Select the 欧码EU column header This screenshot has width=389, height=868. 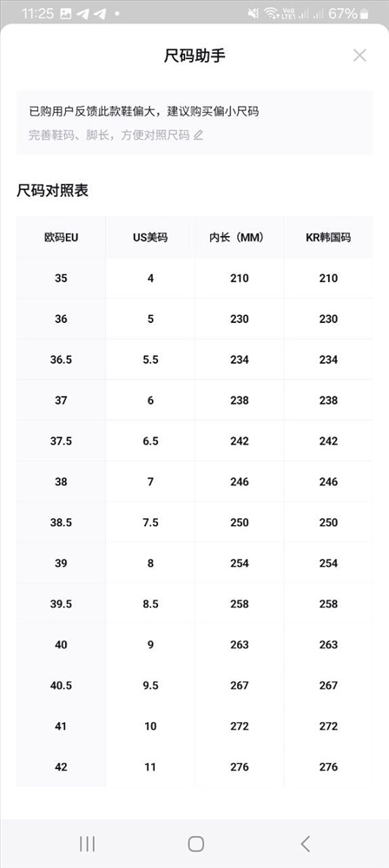[61, 238]
